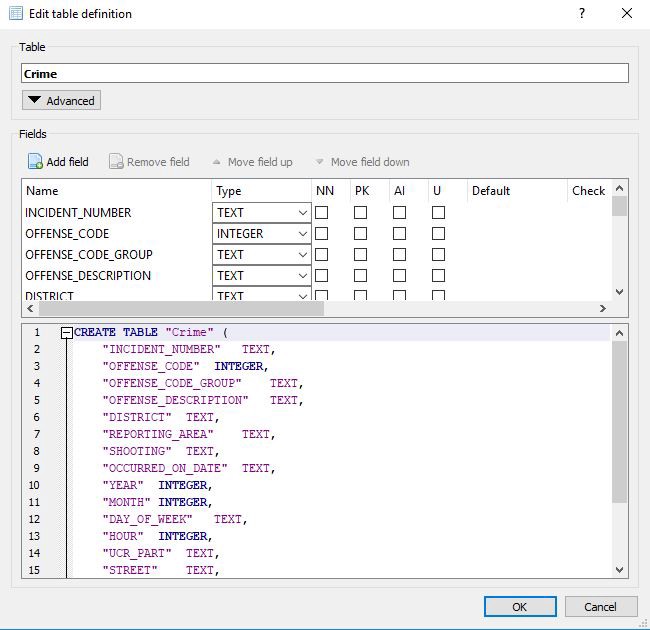Image resolution: width=650 pixels, height=630 pixels.
Task: Click the "SHOOTING" line in SQL
Action: (x=161, y=451)
